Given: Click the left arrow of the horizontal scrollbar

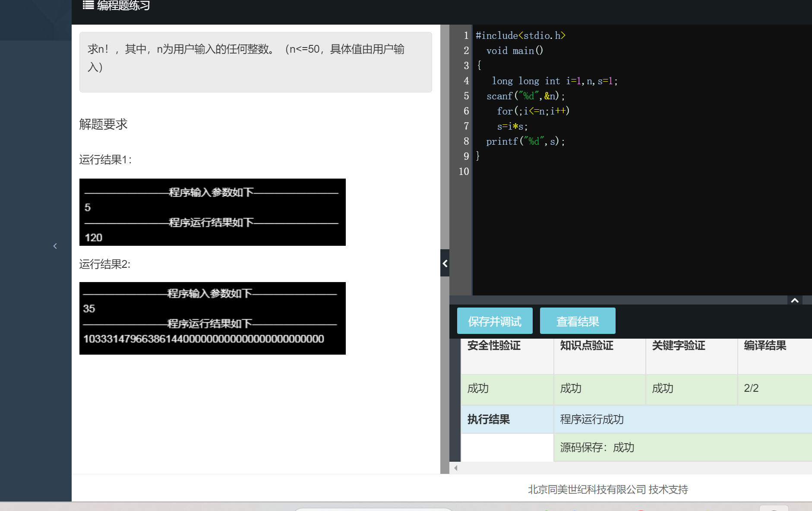Looking at the screenshot, I should (455, 468).
